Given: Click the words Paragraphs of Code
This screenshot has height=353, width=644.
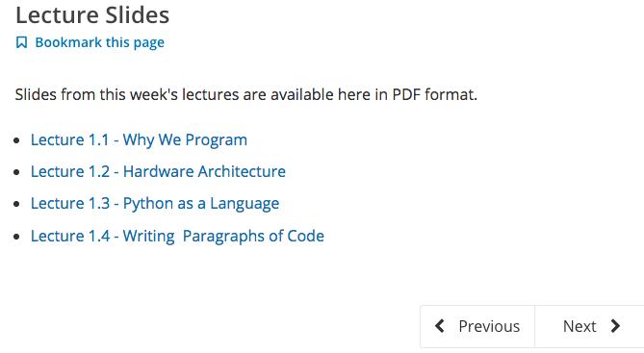Looking at the screenshot, I should click(253, 236).
